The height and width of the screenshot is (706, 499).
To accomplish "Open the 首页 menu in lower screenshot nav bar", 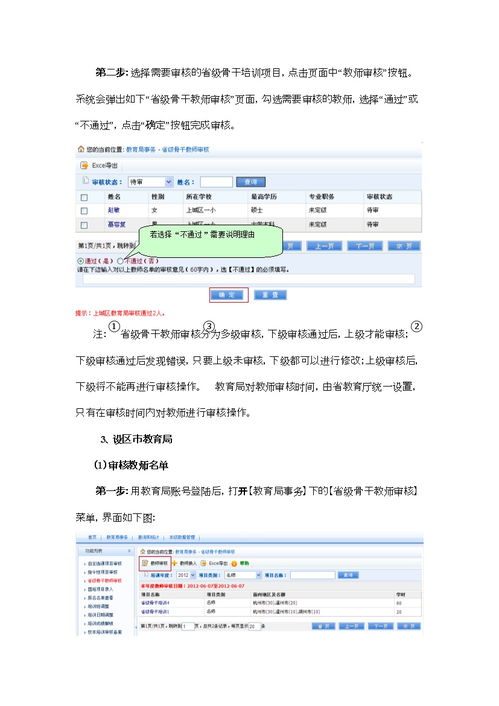I will [92, 538].
